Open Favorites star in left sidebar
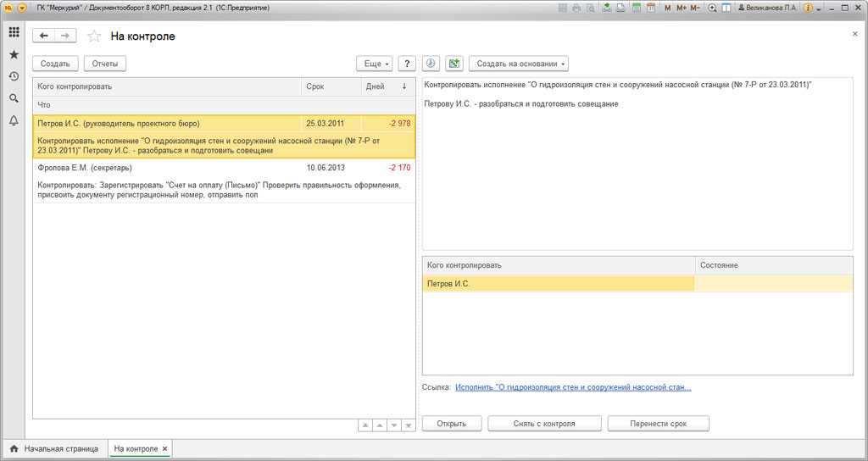The image size is (868, 461). pos(14,54)
